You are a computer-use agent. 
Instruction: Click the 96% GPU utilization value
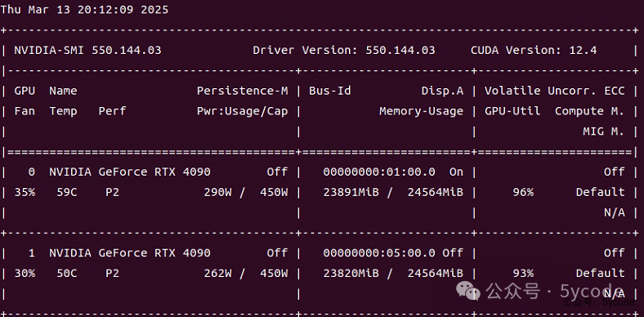pos(523,192)
